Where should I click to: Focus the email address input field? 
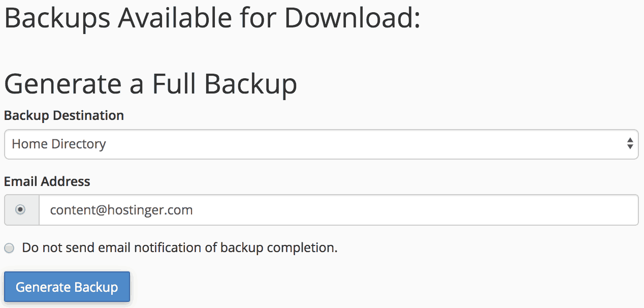[x=338, y=210]
